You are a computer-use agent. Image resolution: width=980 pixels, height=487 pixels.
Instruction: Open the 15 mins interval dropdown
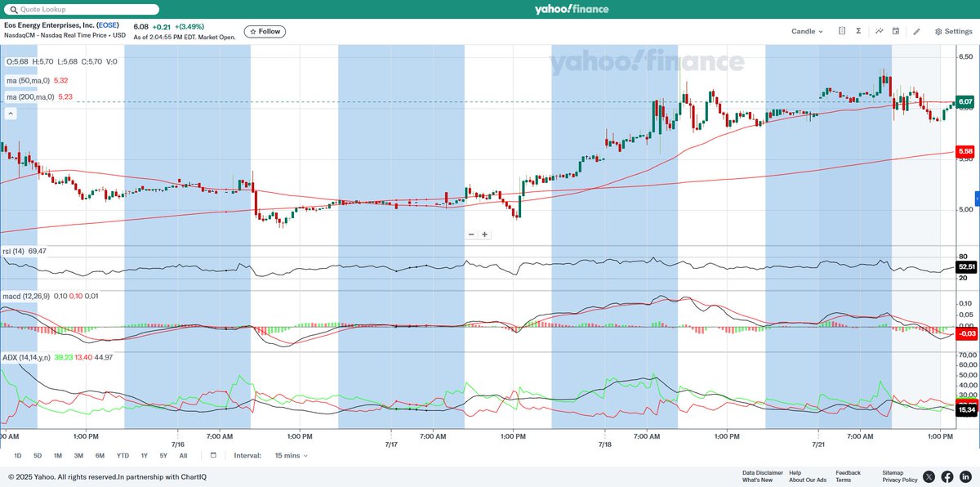292,455
